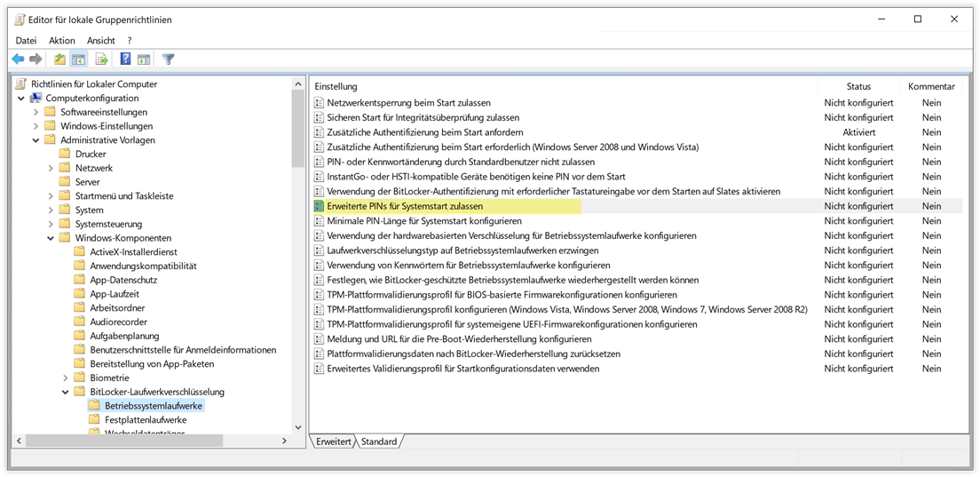Toggle the action pane toolbar icon
Screen dimensions: 980x477
click(144, 60)
